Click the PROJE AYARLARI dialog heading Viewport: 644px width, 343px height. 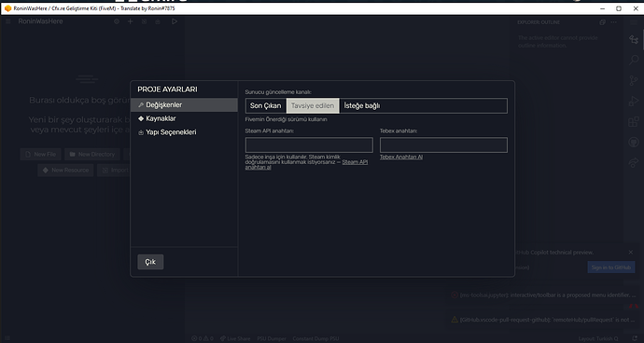(x=167, y=89)
